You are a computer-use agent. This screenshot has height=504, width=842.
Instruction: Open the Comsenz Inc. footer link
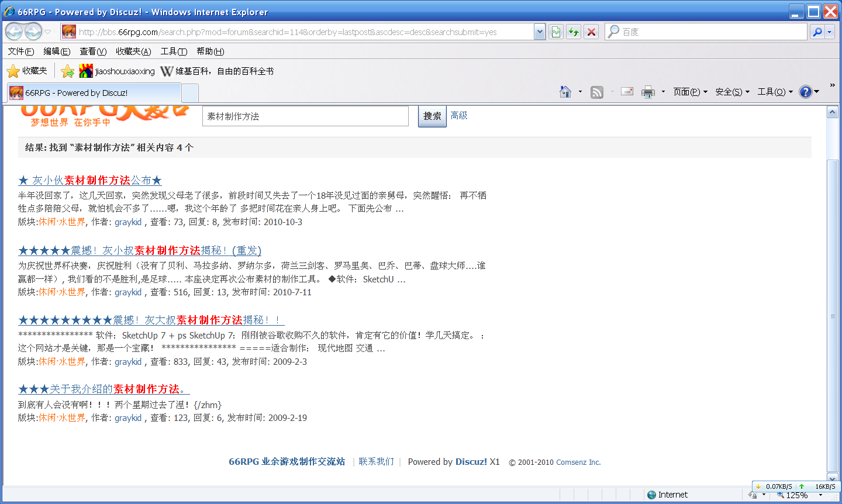[x=578, y=462]
